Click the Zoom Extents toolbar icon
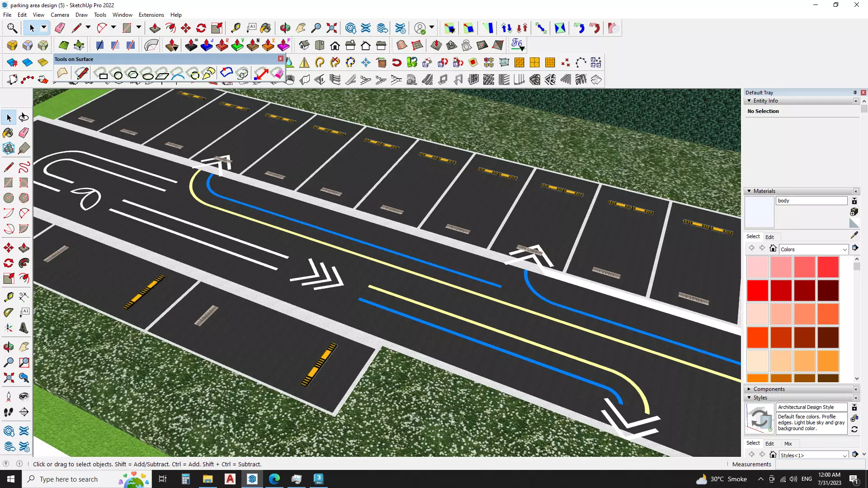 pyautogui.click(x=331, y=28)
